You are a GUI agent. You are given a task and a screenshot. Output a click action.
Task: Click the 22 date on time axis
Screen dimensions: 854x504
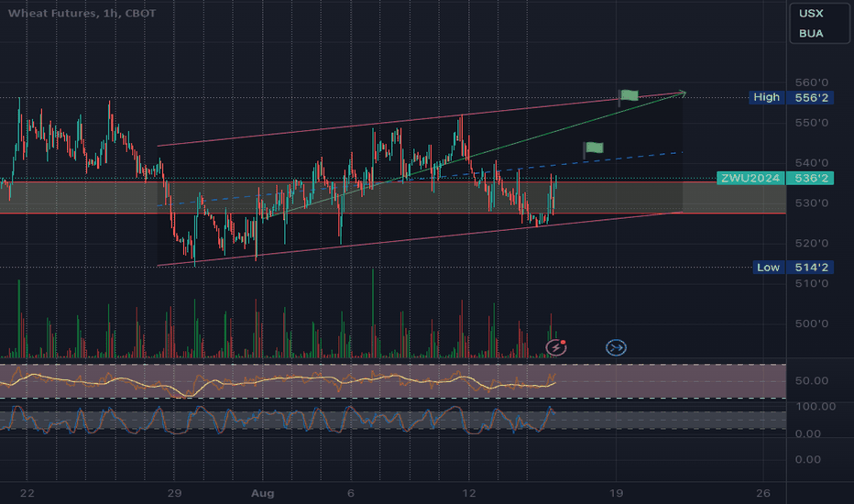[27, 493]
